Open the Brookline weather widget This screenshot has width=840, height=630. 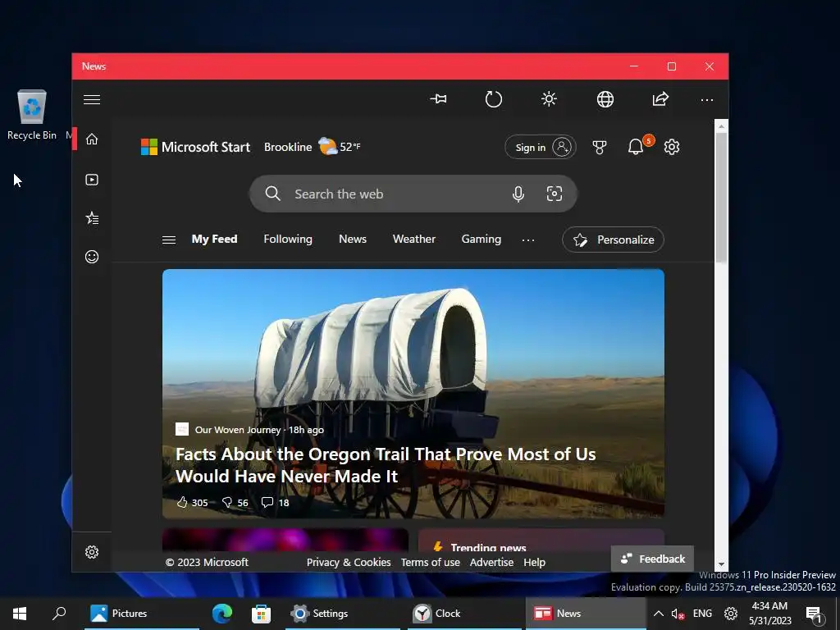[313, 147]
